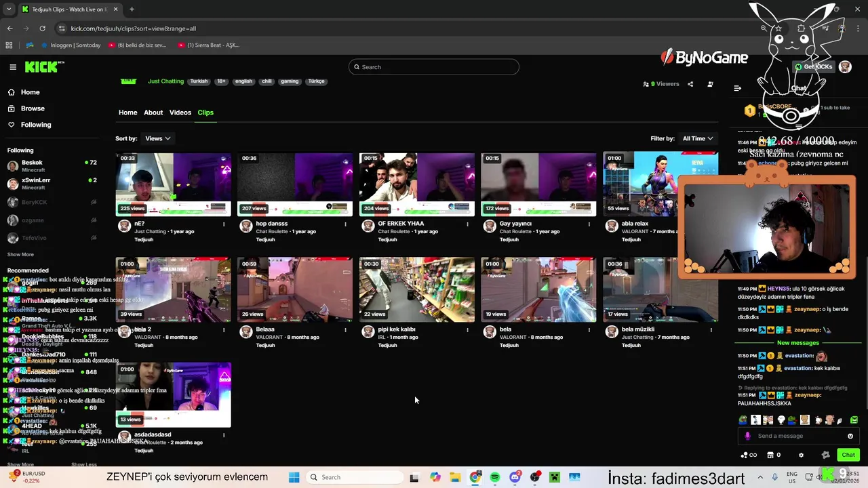Click the Kick search field
The width and height of the screenshot is (868, 488).
pyautogui.click(x=434, y=67)
